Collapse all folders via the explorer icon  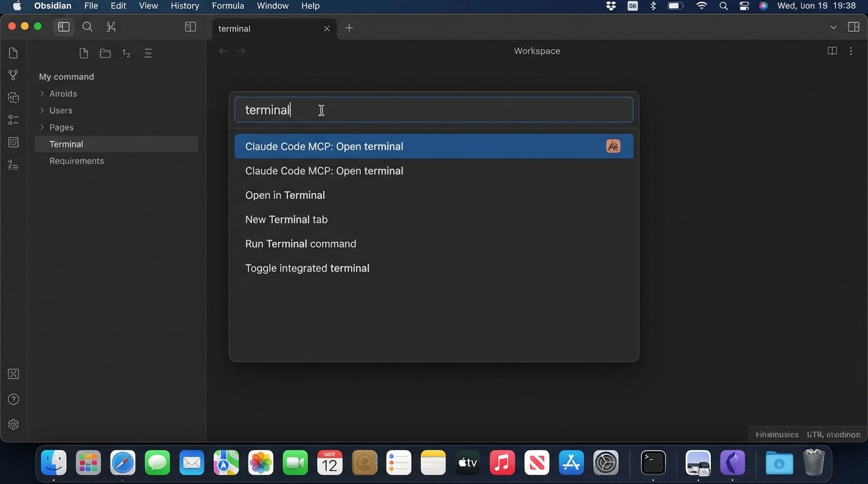[148, 53]
